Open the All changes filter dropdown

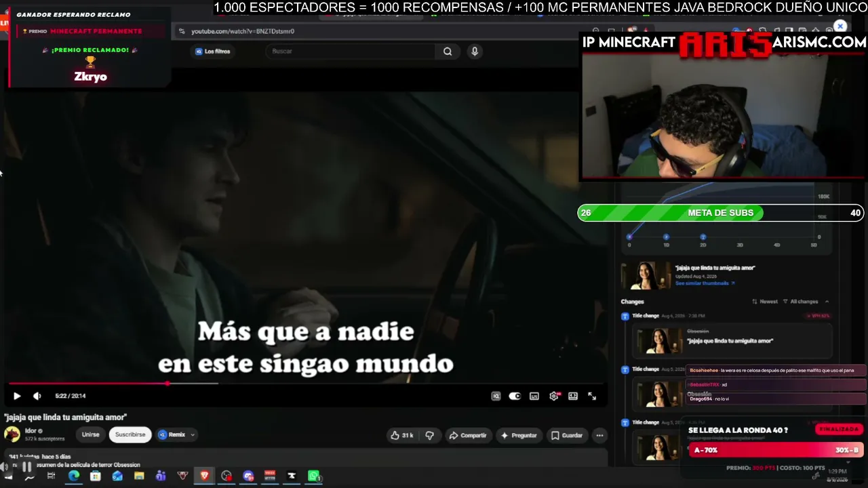click(800, 302)
